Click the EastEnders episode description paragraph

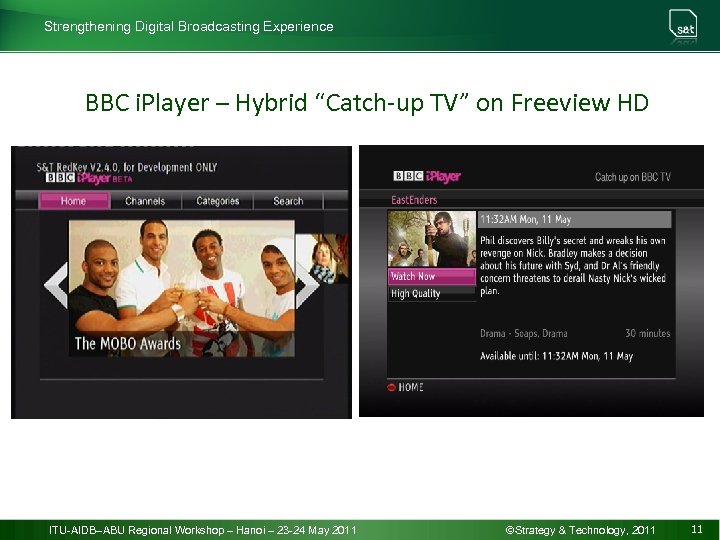573,266
